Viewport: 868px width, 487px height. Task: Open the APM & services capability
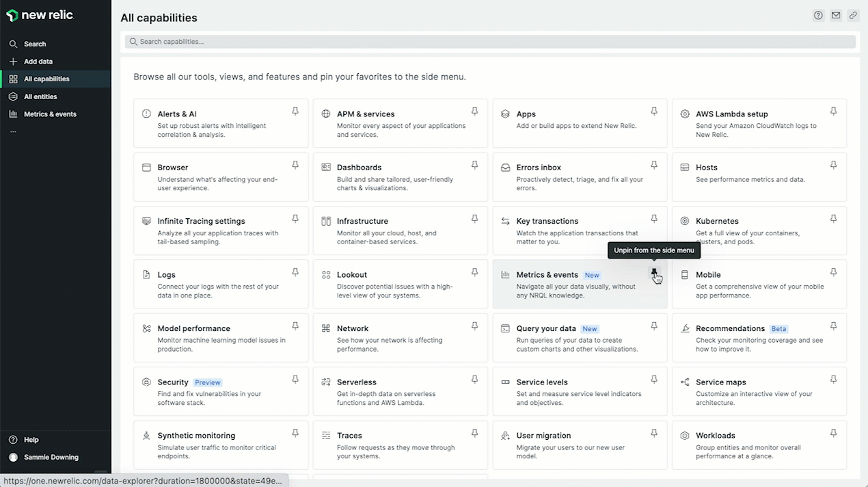(x=366, y=114)
